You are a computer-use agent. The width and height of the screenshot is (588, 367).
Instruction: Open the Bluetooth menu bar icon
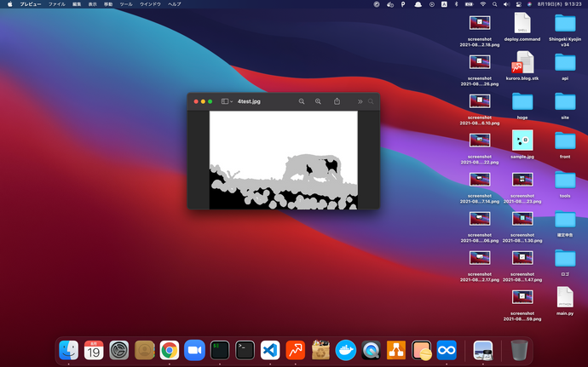[457, 4]
